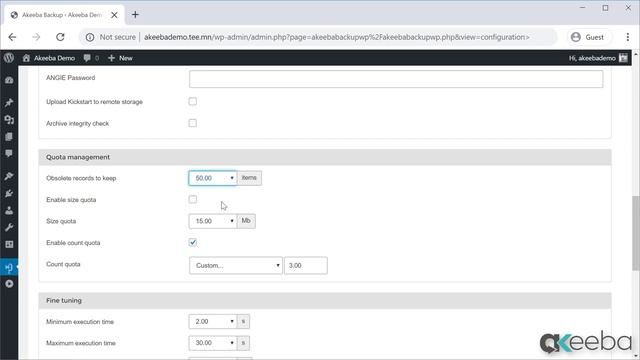
Task: Open a new browser tab
Action: click(135, 15)
